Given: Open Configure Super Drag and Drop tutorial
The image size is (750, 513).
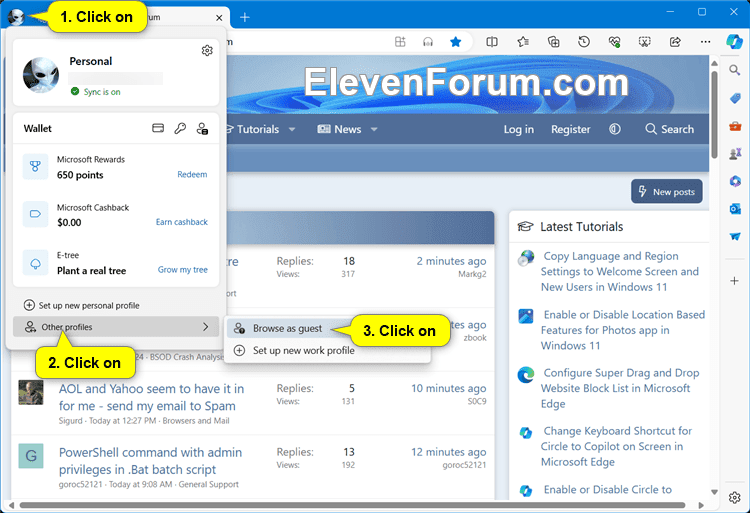Looking at the screenshot, I should (620, 388).
